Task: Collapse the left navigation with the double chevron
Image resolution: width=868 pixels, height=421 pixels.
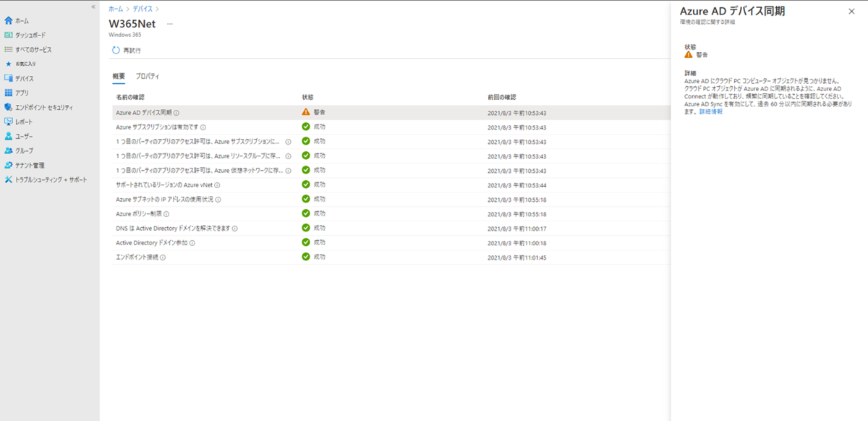Action: [93, 7]
